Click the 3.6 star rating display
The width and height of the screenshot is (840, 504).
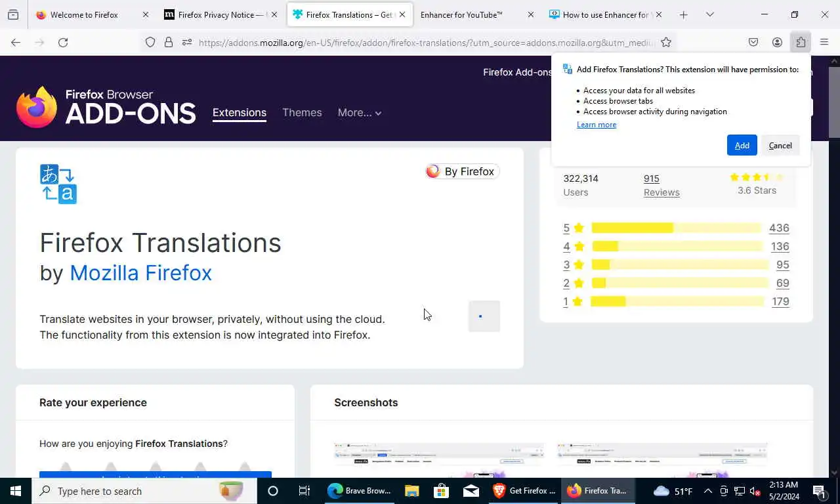[757, 184]
